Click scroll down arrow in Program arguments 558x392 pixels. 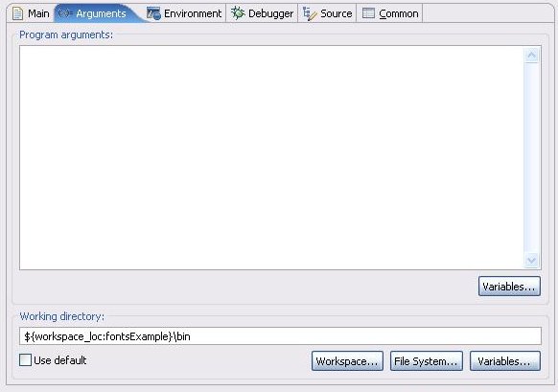tap(532, 260)
